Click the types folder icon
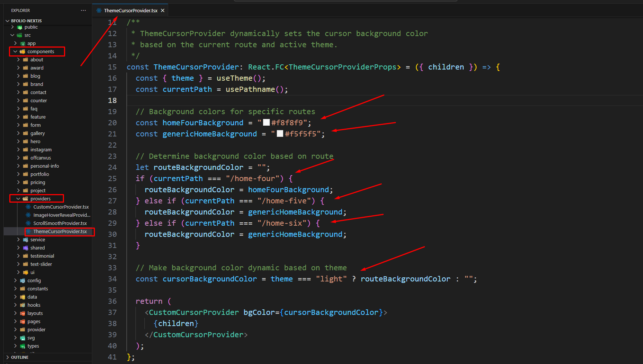 coord(23,346)
